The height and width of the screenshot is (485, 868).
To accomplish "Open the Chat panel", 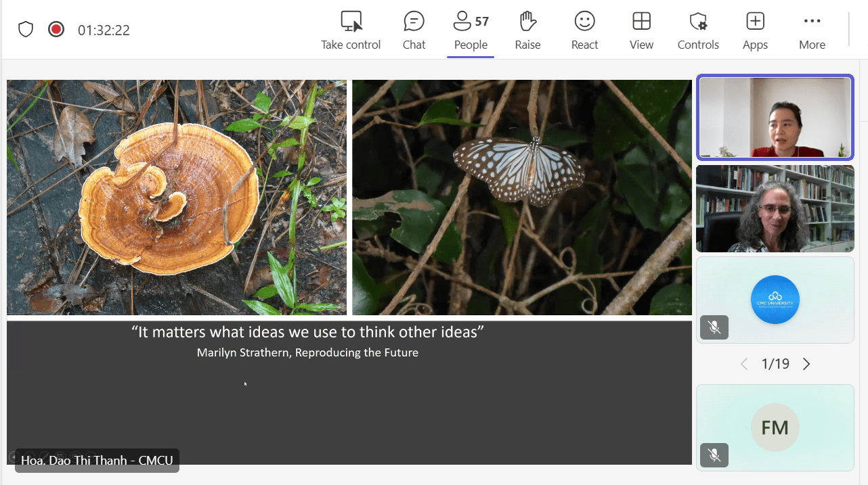I will tap(414, 30).
